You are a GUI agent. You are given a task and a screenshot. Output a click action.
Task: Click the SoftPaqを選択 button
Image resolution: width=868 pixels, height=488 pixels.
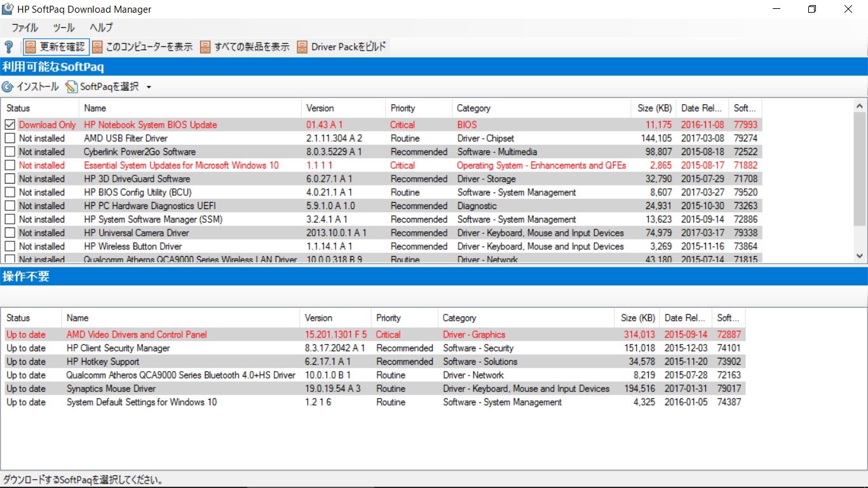pos(102,87)
